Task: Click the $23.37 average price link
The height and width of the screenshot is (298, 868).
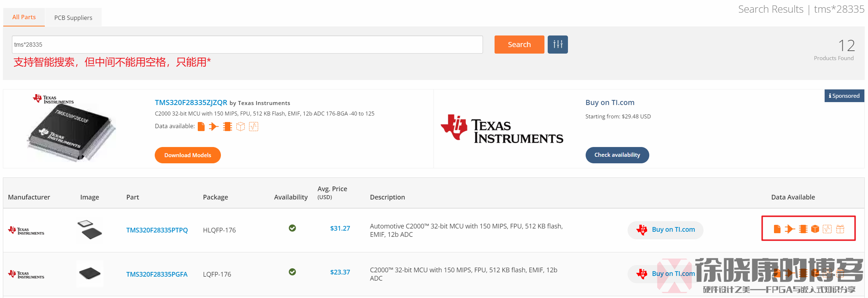Action: tap(340, 272)
